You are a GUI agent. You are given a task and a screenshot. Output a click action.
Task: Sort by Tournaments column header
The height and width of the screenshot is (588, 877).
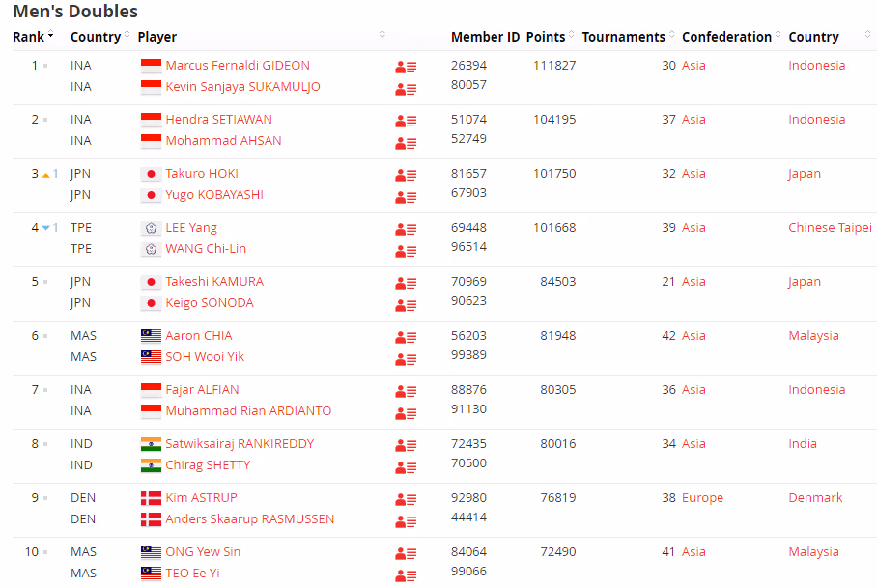point(623,37)
